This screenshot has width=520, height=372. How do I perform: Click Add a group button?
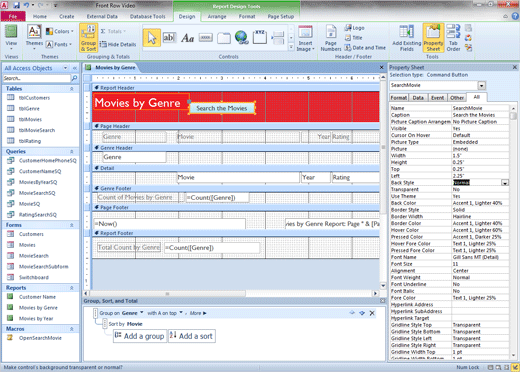[140, 336]
